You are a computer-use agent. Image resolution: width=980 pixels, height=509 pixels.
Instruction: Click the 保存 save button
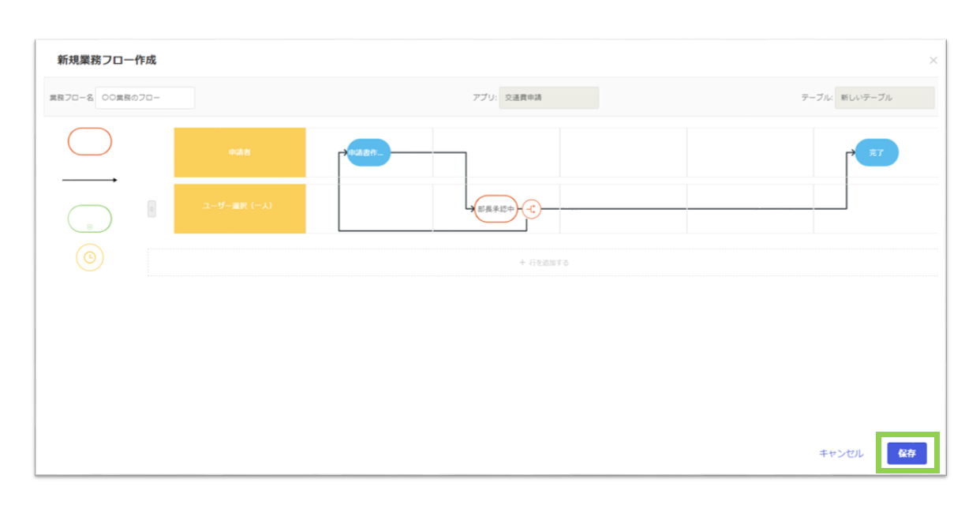coord(907,453)
